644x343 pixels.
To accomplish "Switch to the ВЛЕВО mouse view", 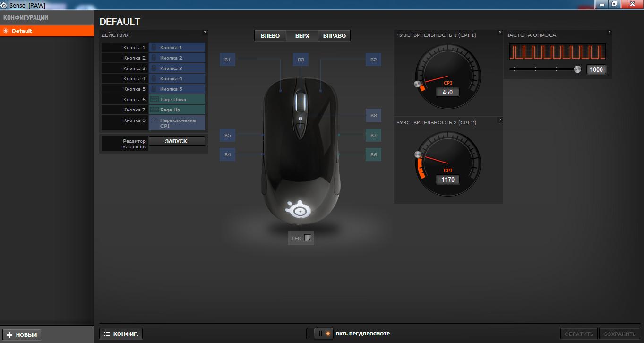I will click(x=270, y=36).
